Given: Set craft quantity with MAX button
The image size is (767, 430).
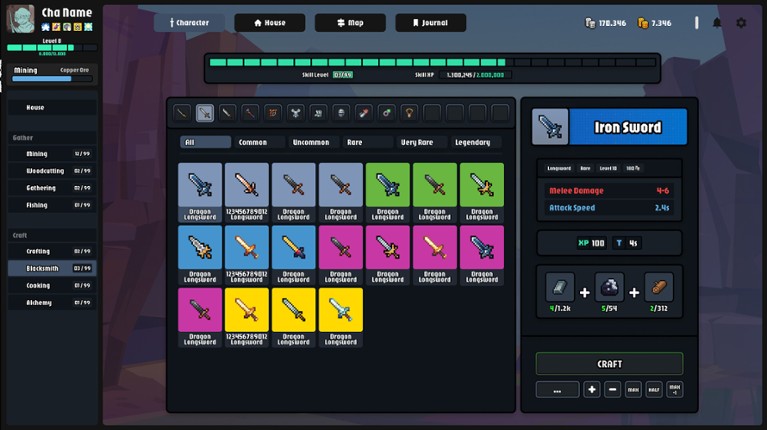Looking at the screenshot, I should click(633, 390).
